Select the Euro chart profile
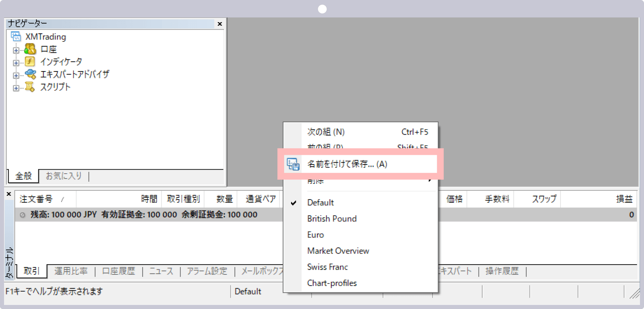This screenshot has width=644, height=309. point(315,234)
